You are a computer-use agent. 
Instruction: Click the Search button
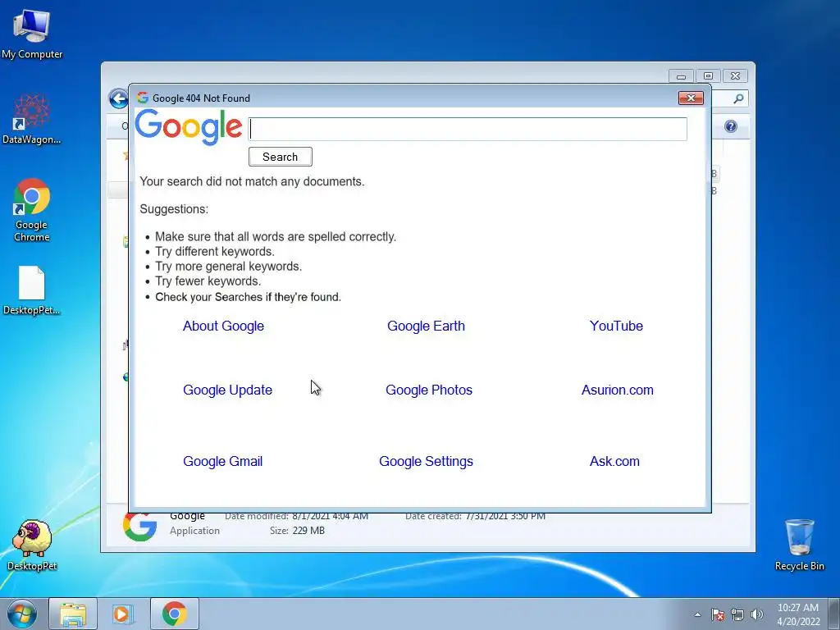(x=281, y=157)
